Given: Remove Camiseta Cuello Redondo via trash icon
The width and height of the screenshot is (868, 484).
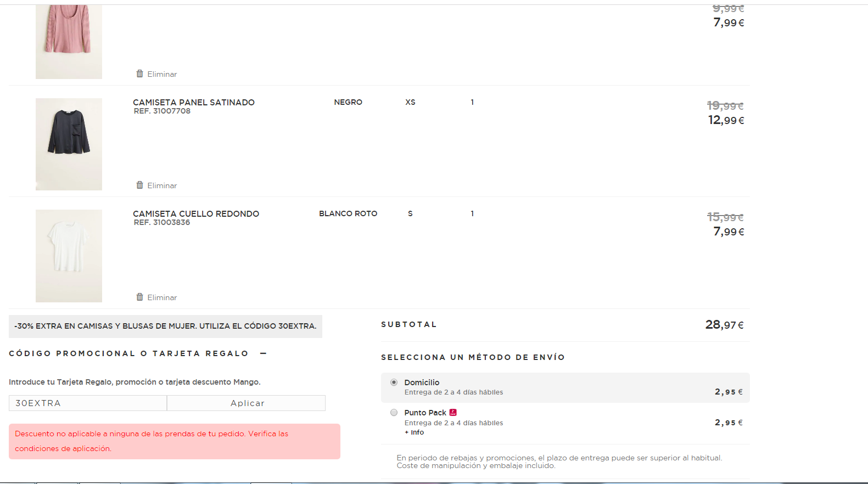Looking at the screenshot, I should click(140, 297).
